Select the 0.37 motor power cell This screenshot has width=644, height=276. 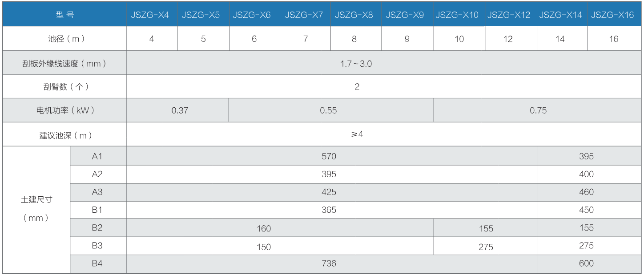180,110
